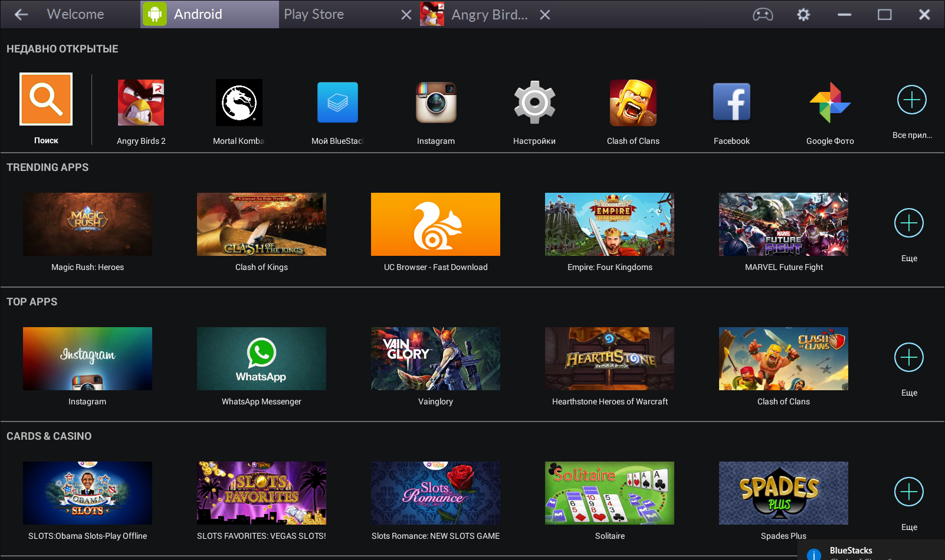The image size is (945, 560).
Task: Open the Facebook app icon
Action: 731,103
